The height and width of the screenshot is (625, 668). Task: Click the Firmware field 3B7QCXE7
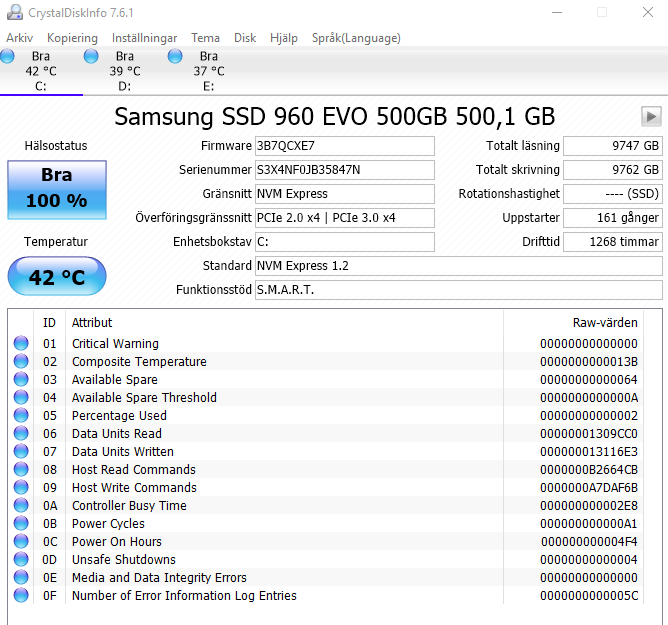(x=345, y=146)
